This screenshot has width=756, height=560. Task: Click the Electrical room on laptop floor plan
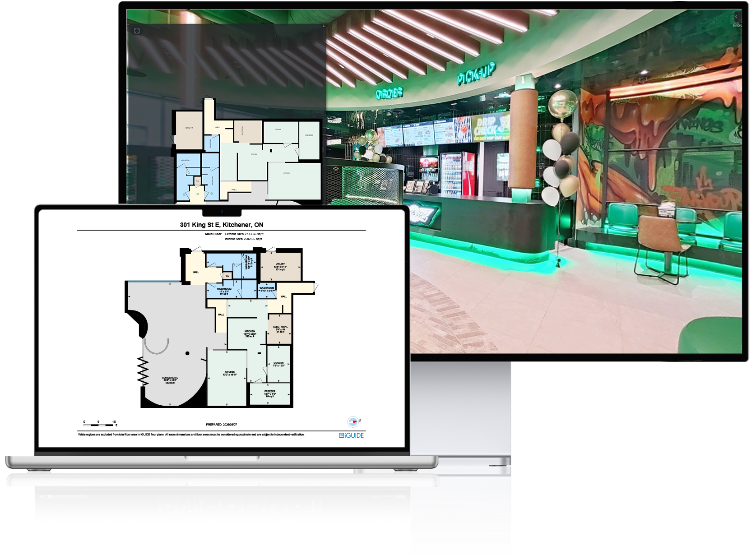click(280, 329)
